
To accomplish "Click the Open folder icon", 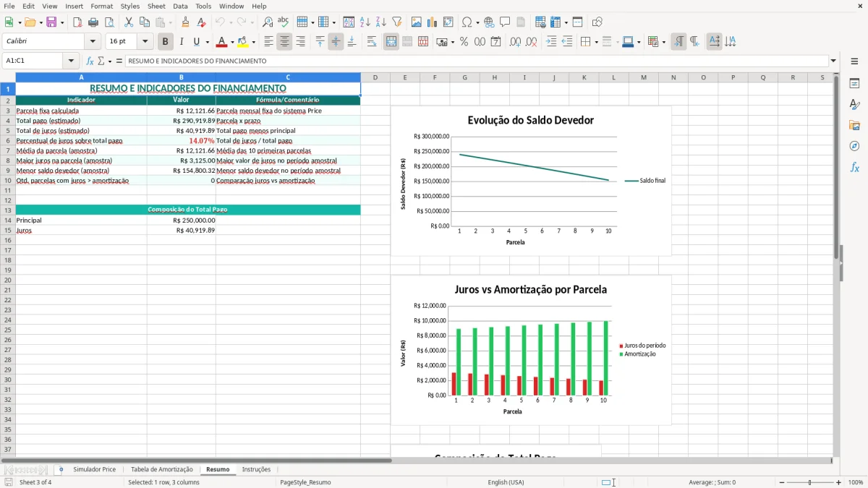I will (29, 22).
